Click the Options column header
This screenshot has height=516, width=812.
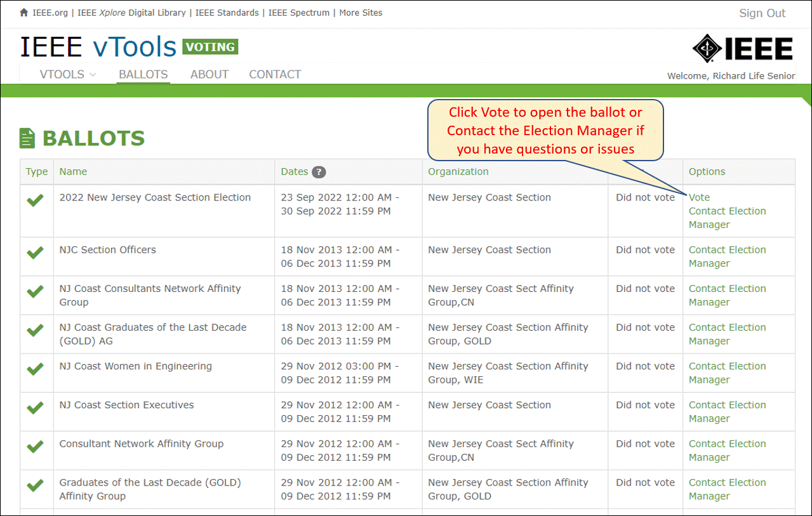(707, 171)
